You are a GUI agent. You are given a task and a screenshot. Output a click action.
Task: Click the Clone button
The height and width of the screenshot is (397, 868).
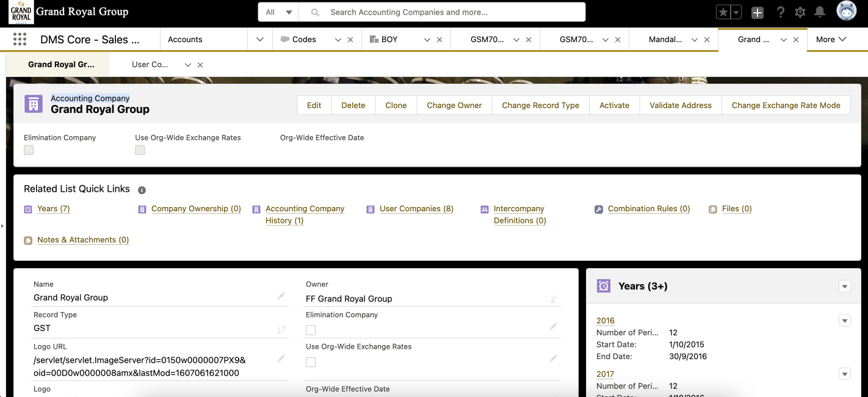(x=396, y=105)
